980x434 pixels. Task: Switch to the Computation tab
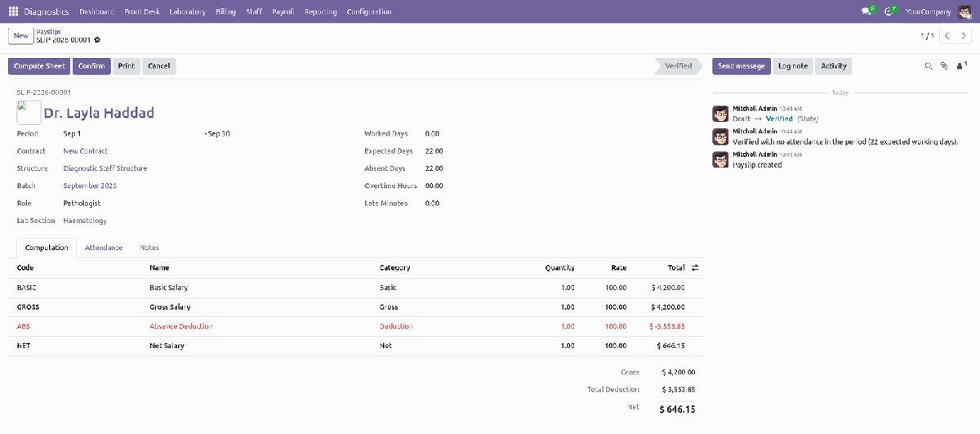click(x=47, y=248)
